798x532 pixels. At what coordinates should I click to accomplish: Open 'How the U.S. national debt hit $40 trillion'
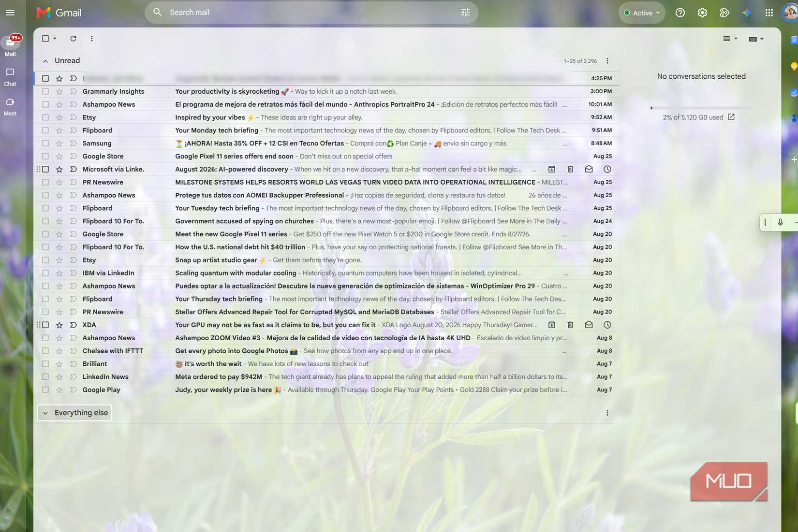click(x=326, y=247)
